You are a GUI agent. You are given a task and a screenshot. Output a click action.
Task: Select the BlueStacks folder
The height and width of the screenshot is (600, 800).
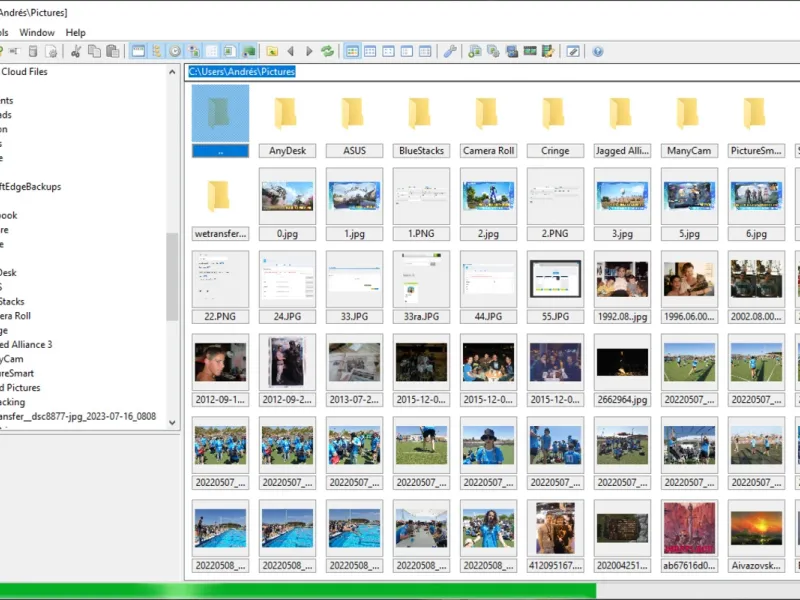(421, 121)
